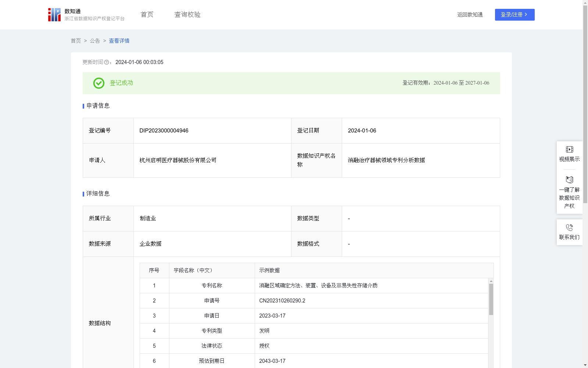Click the update time 2024-01-06 00:03:05

pos(139,63)
